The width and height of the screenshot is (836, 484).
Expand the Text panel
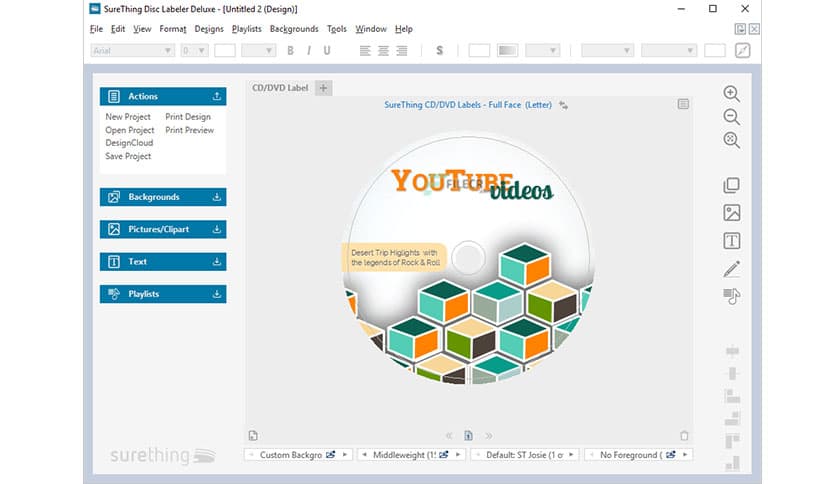(x=216, y=262)
